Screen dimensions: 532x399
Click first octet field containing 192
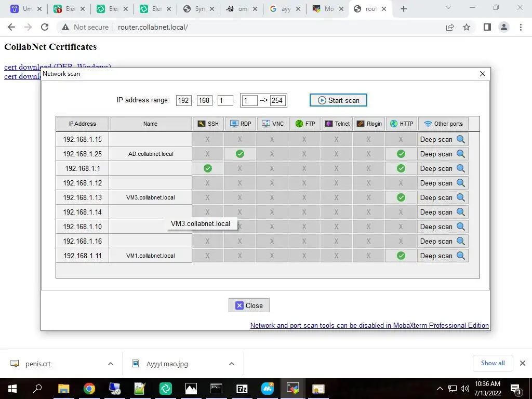point(183,100)
